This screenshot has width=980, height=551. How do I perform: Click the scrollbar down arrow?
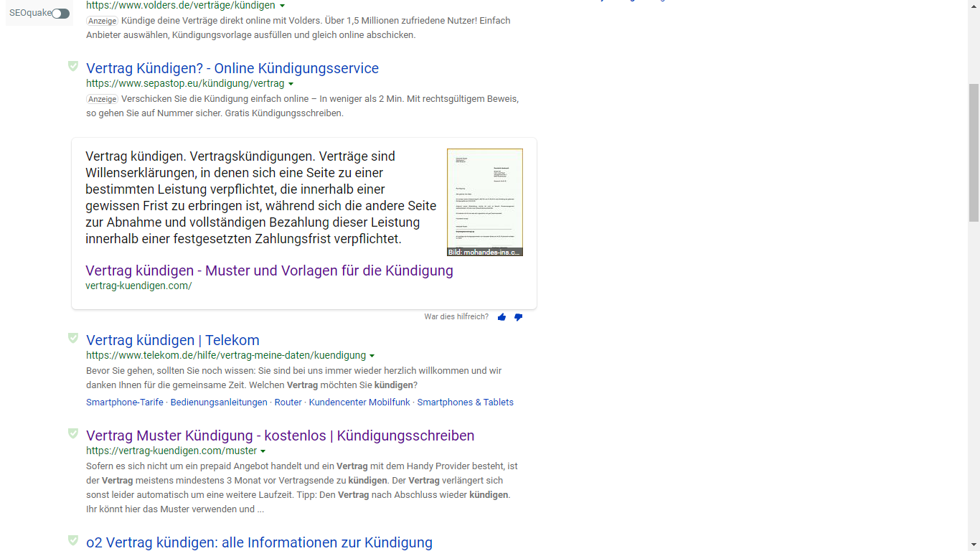coord(974,545)
